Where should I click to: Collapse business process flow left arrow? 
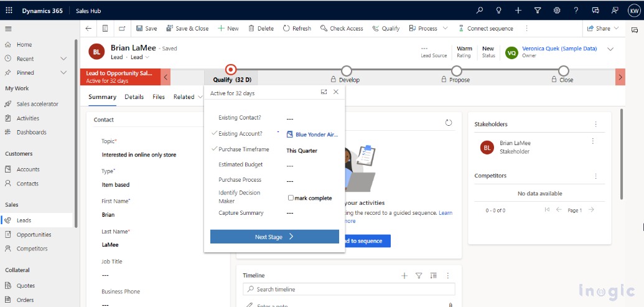[165, 77]
